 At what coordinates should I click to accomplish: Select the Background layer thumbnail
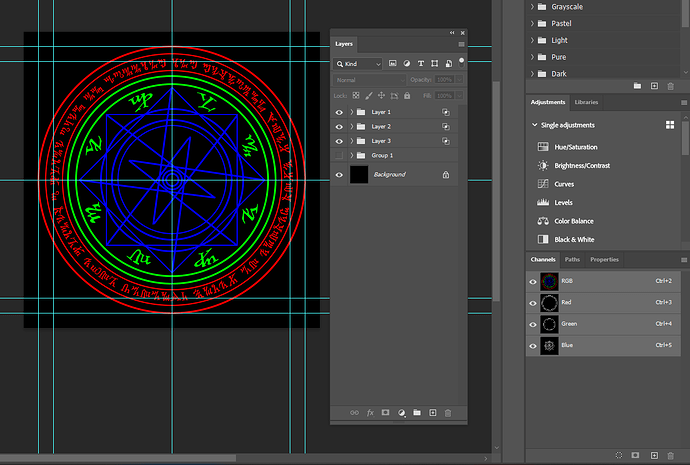click(359, 175)
